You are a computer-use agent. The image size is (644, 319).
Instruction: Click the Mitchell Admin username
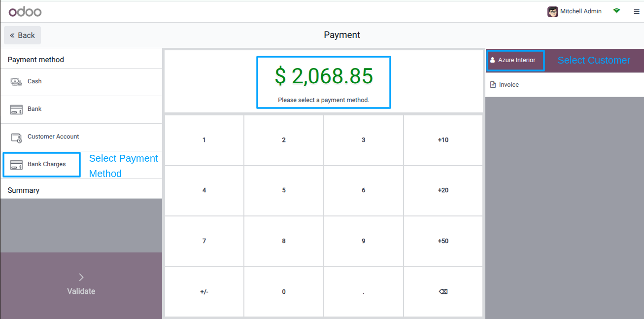coord(581,11)
